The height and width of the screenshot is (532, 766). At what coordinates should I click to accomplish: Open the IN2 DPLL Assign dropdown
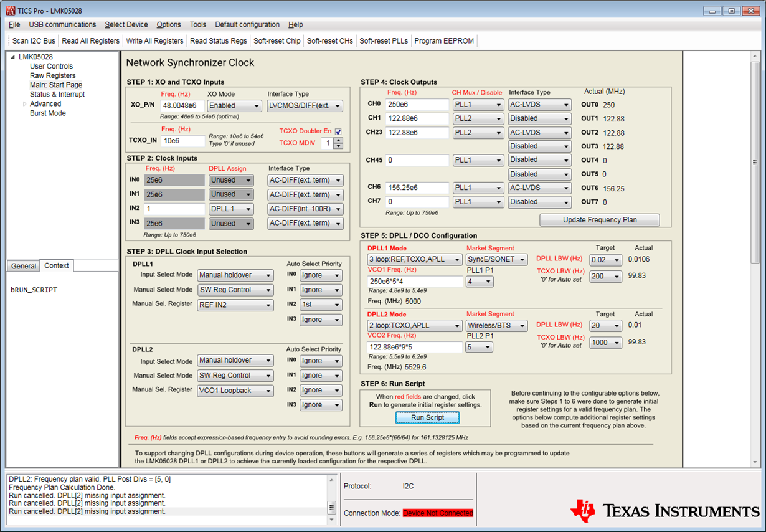click(231, 209)
